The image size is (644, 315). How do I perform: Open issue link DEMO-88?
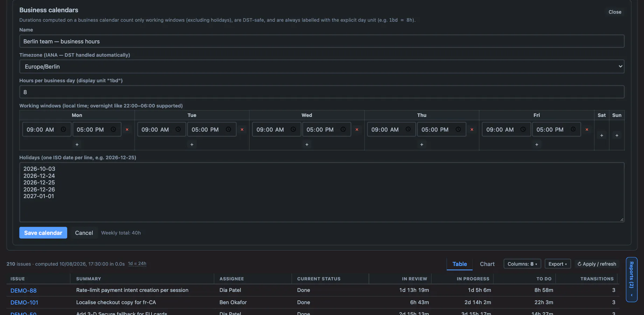tap(23, 290)
